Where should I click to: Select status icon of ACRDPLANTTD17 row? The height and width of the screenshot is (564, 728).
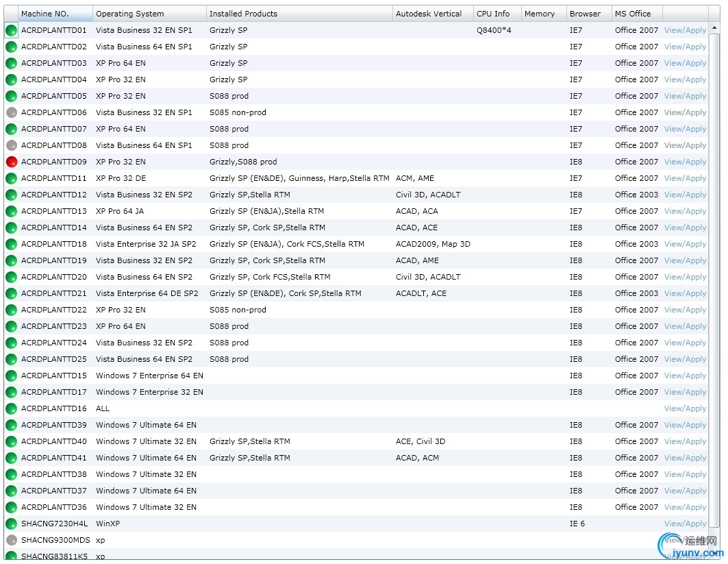(x=11, y=393)
